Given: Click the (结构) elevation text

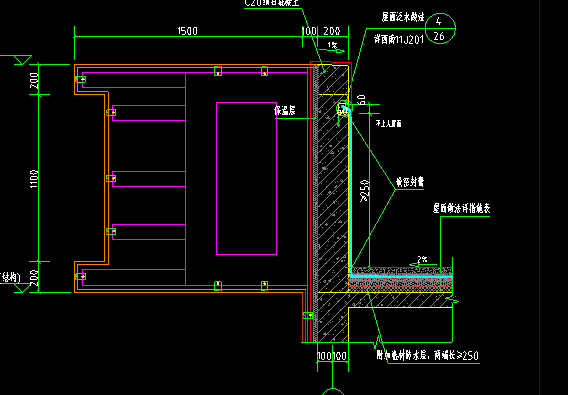Looking at the screenshot, I should tap(11, 278).
